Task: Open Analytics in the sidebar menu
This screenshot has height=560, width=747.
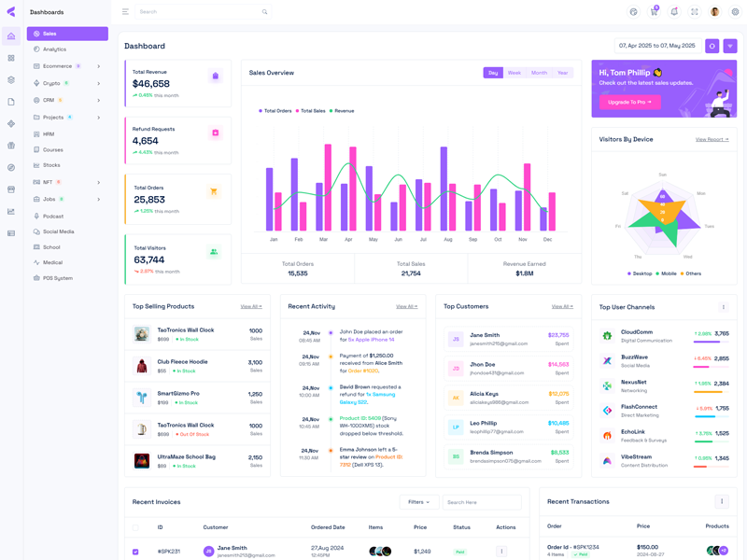Action: pos(54,49)
